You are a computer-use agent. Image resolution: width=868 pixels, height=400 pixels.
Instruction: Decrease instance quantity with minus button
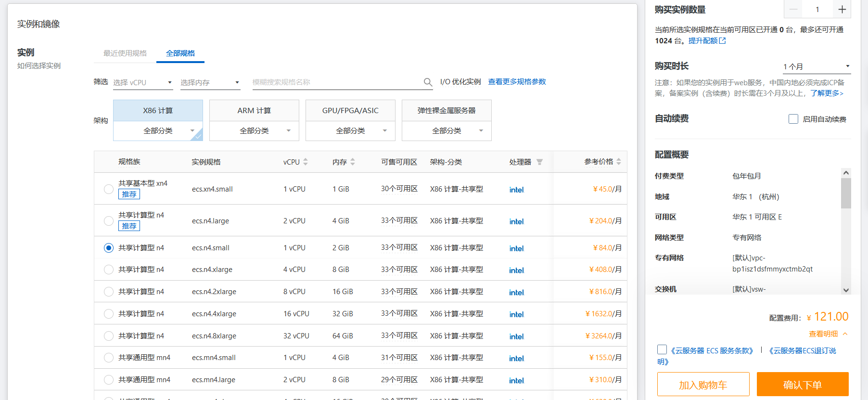(793, 9)
